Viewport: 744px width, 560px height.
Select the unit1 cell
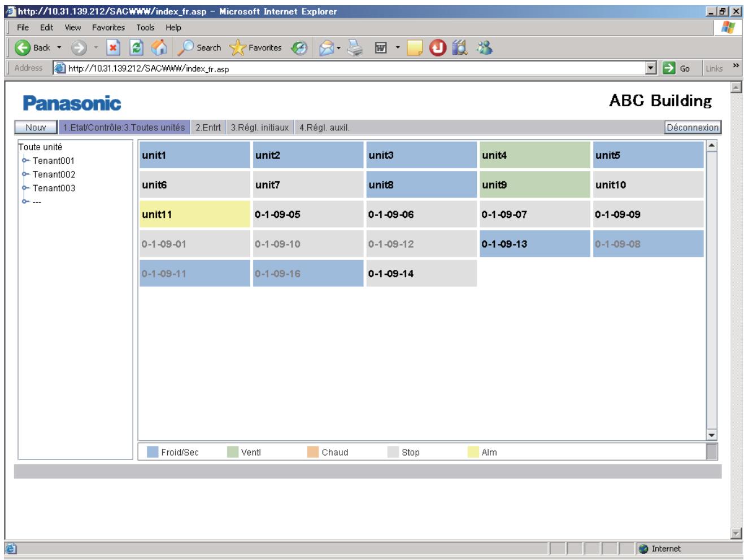pos(195,155)
